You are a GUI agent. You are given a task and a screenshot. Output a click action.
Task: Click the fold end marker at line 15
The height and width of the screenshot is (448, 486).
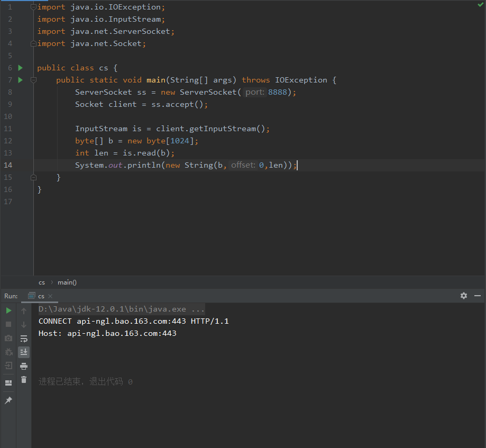(33, 177)
